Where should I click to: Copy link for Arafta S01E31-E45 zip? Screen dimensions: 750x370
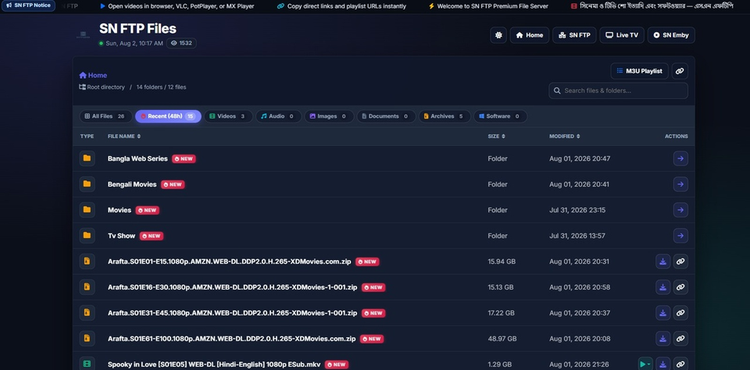click(680, 313)
